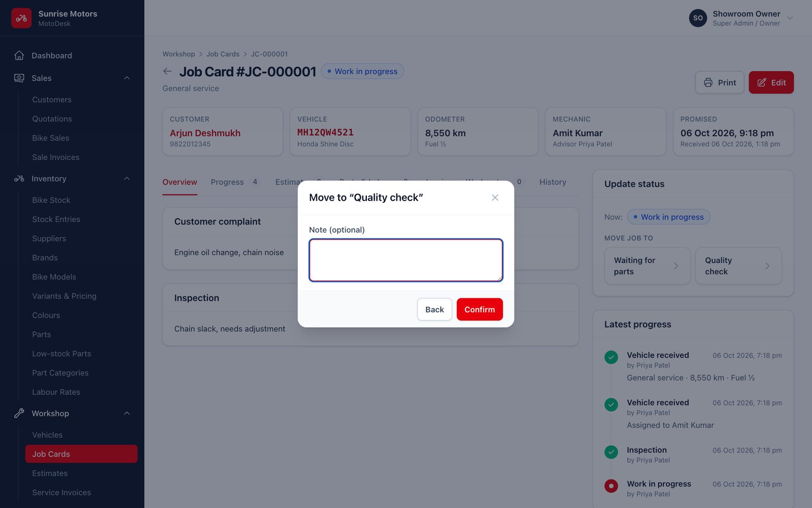Move job to Waiting for parts
Screen dimensions: 812x508
tap(647, 266)
